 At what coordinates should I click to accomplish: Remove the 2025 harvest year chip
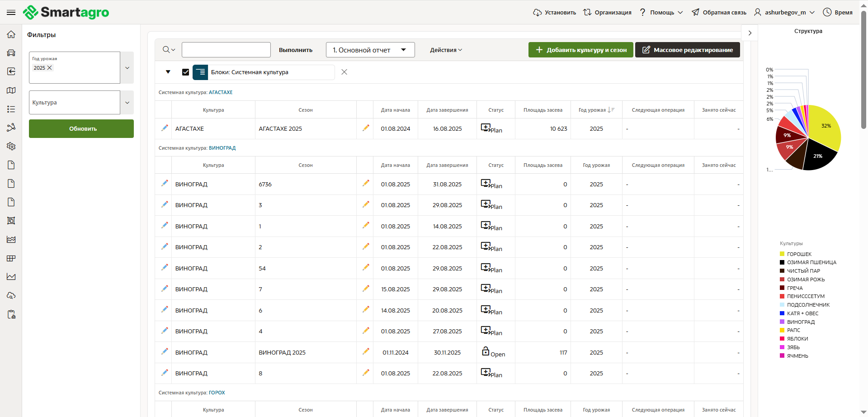[50, 68]
